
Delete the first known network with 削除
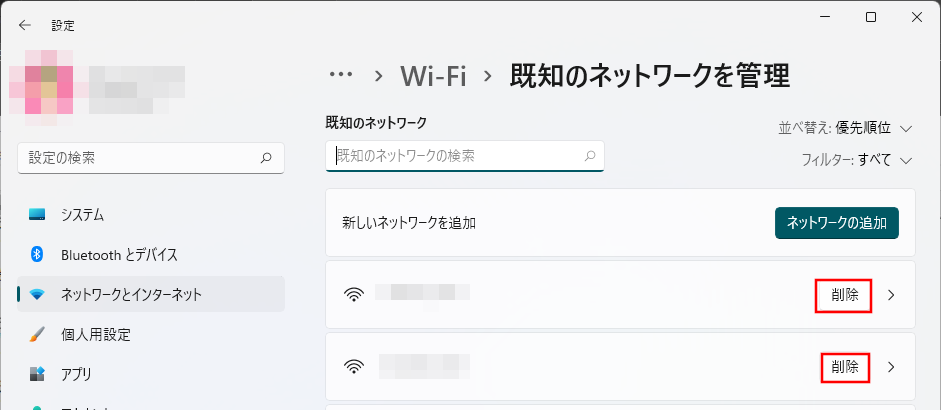pos(844,295)
